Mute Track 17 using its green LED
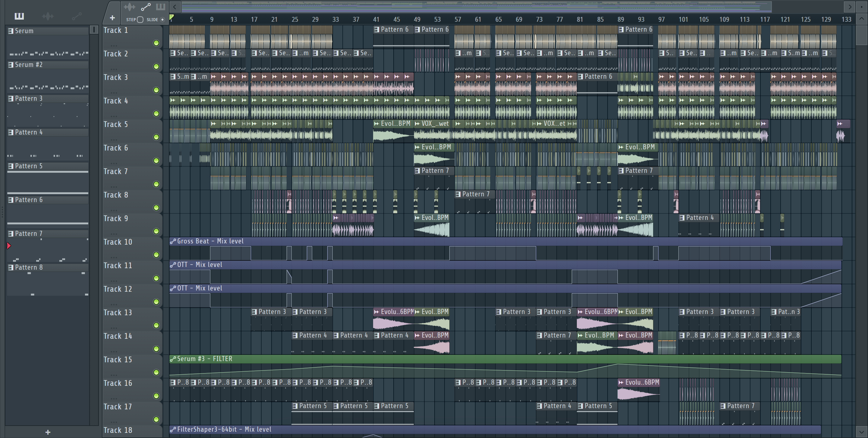The height and width of the screenshot is (438, 868). [156, 420]
